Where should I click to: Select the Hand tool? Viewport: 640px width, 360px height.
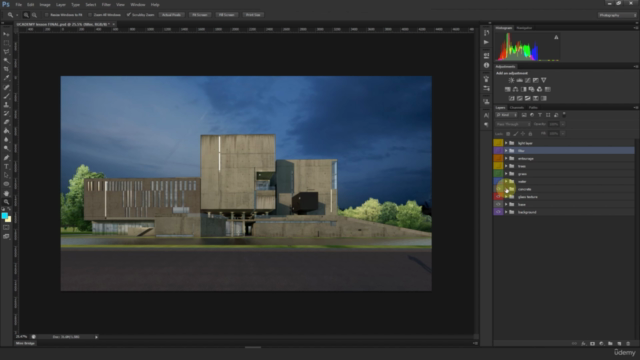[x=6, y=193]
